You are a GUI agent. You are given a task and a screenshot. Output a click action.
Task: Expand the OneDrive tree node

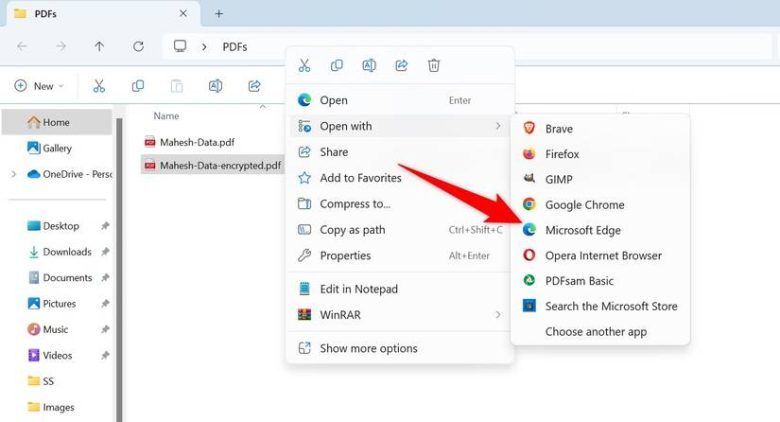click(x=13, y=174)
